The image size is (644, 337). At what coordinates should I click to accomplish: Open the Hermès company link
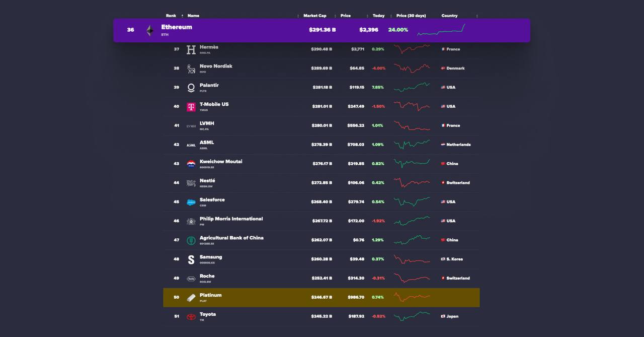209,47
